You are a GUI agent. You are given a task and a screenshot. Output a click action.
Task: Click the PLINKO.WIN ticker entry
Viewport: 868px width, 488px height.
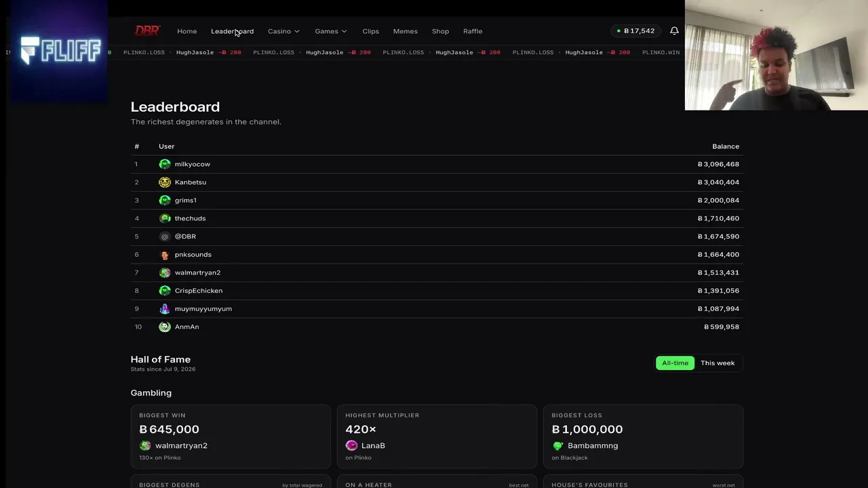click(660, 52)
